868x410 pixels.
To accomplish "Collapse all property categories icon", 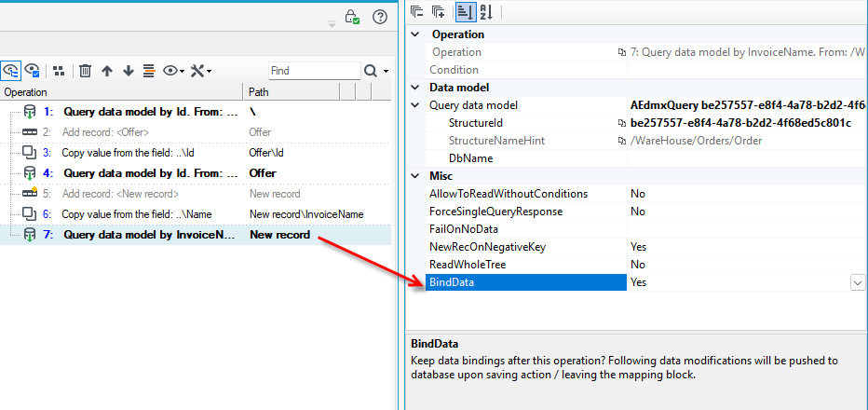I will tap(417, 12).
